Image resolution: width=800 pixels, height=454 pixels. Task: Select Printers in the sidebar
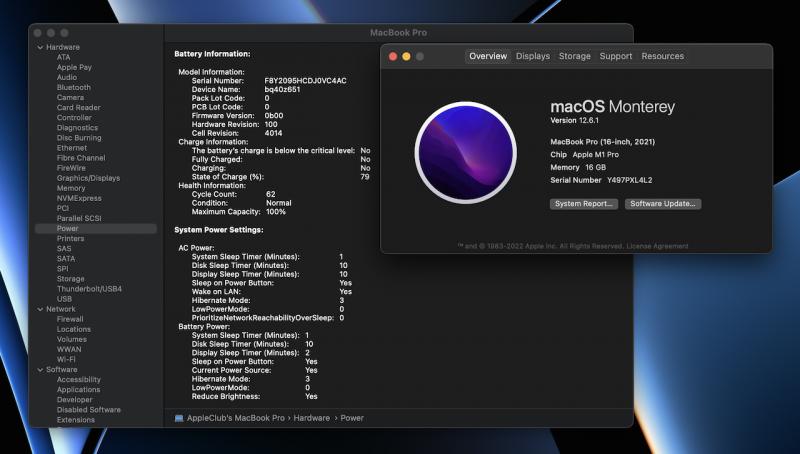[70, 239]
